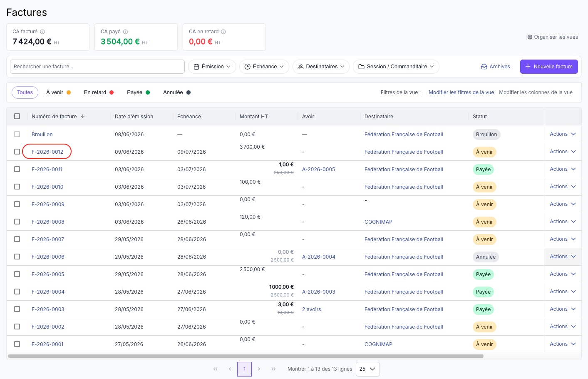Expand the Destinataires filter dropdown
The width and height of the screenshot is (588, 379).
(x=321, y=67)
